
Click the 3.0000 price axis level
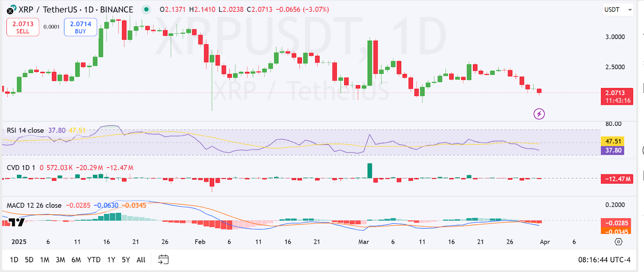point(615,37)
